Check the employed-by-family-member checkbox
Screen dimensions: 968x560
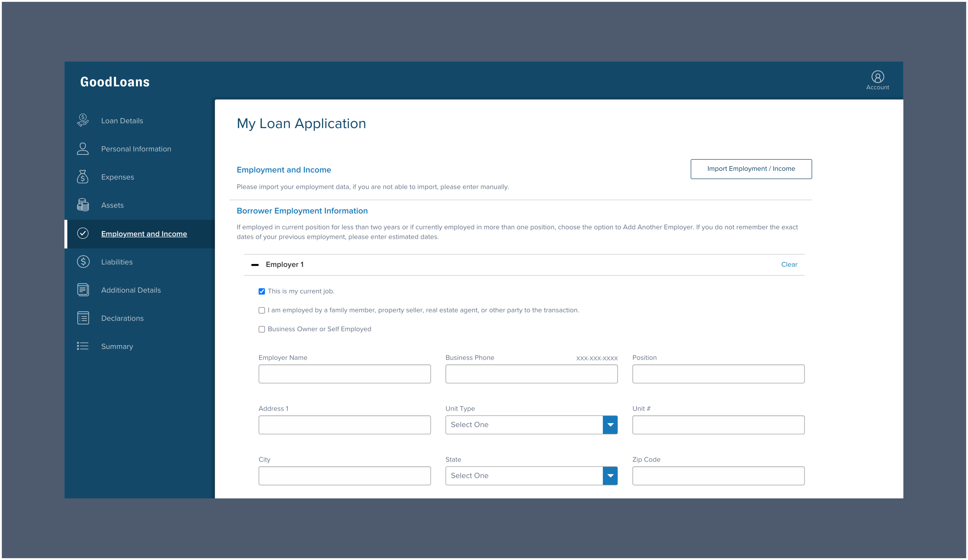click(262, 310)
